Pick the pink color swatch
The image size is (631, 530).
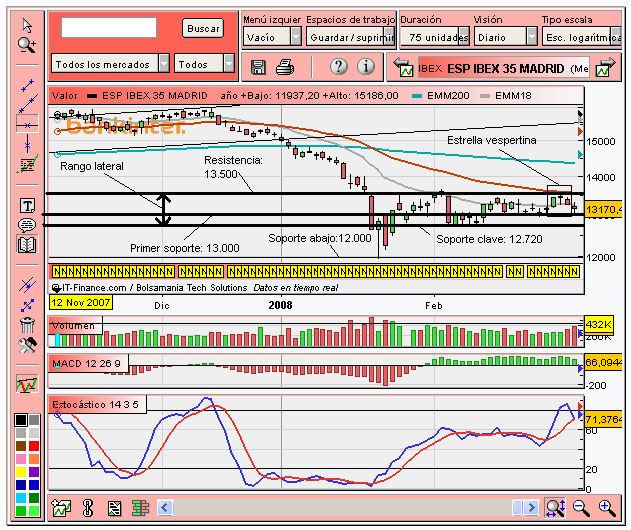click(x=21, y=459)
